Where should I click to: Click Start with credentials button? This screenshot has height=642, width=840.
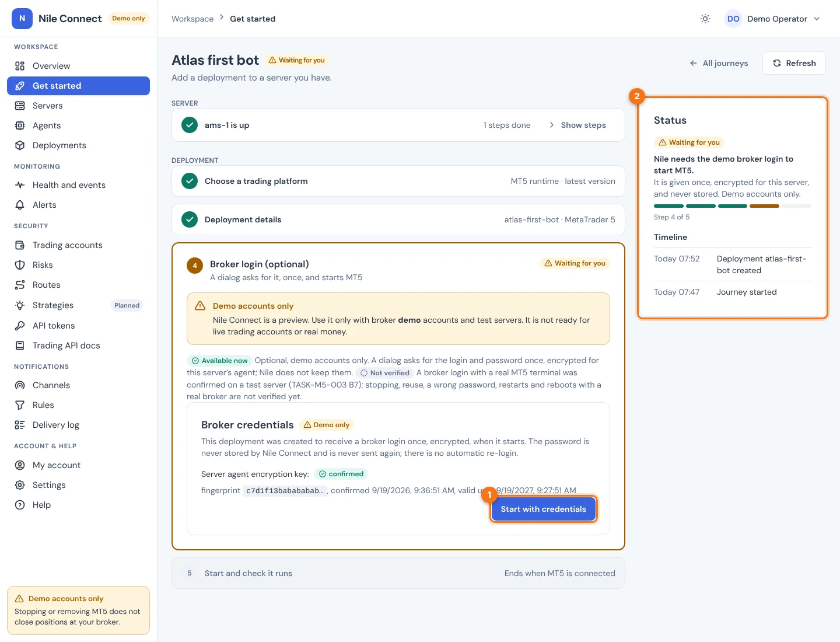click(543, 509)
